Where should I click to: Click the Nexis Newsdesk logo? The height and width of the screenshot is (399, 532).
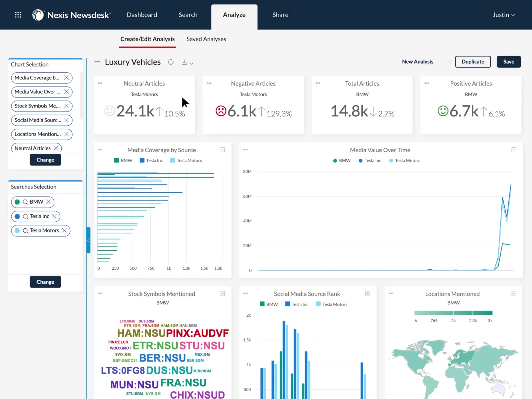click(71, 15)
